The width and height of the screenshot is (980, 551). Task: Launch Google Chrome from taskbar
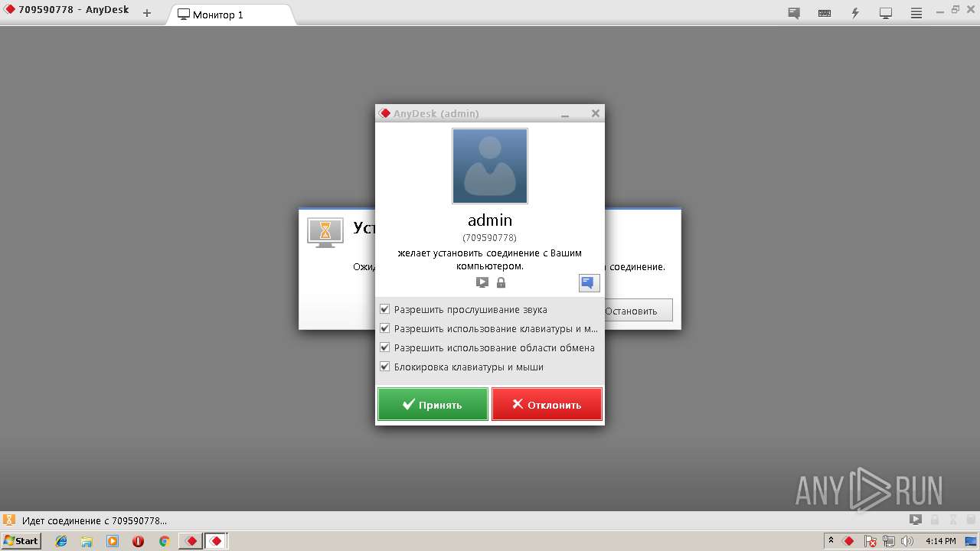164,541
